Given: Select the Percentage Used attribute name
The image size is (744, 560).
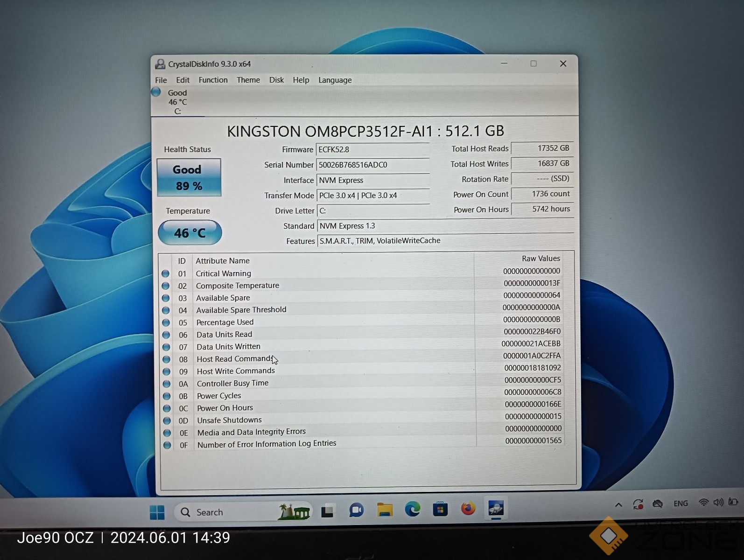Looking at the screenshot, I should (x=225, y=322).
